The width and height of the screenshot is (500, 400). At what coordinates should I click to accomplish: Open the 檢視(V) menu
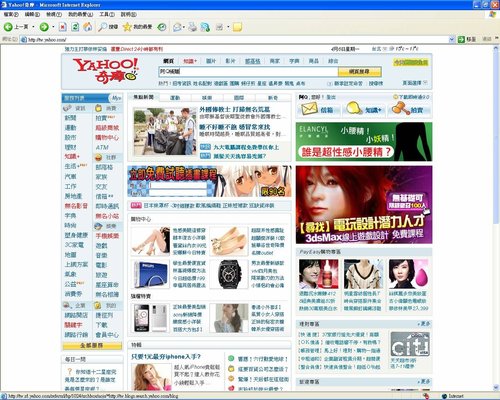[54, 14]
